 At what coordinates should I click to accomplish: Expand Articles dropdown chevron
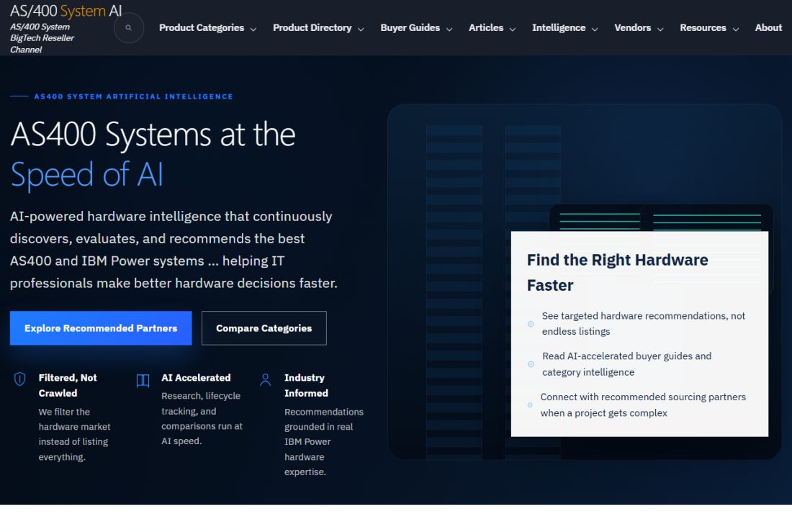pos(512,30)
